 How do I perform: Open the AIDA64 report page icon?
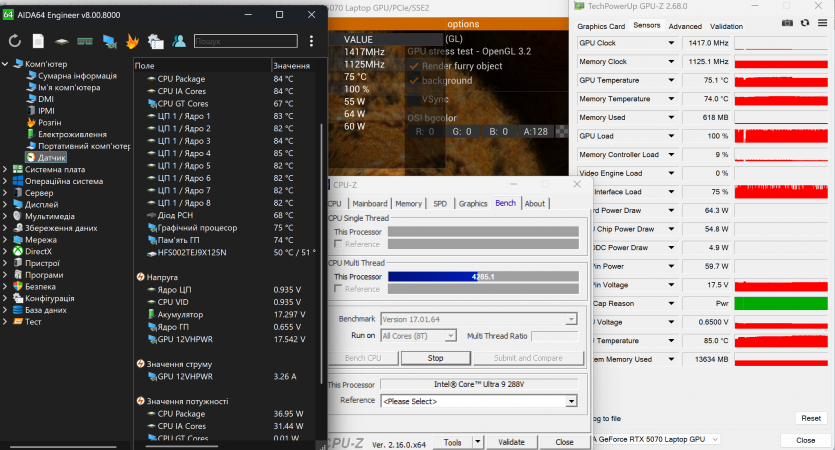pyautogui.click(x=38, y=41)
